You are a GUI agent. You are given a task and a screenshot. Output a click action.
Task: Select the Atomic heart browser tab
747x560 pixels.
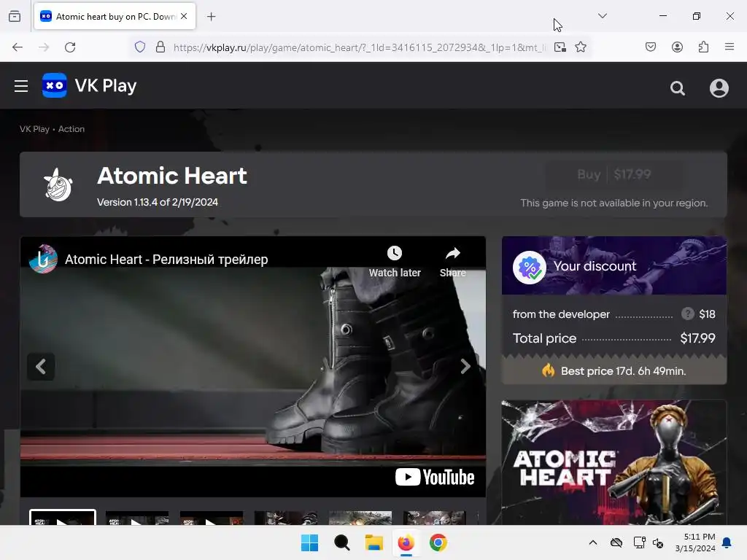pyautogui.click(x=115, y=16)
